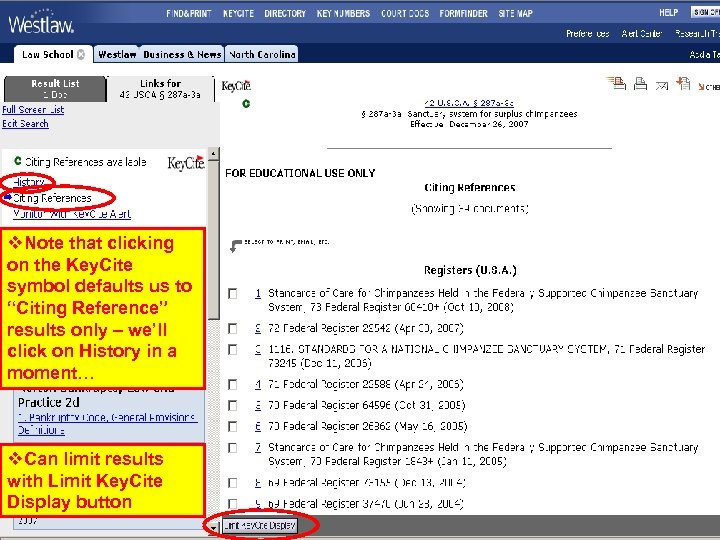Click Monitor With KeyCite Alert link

click(72, 214)
